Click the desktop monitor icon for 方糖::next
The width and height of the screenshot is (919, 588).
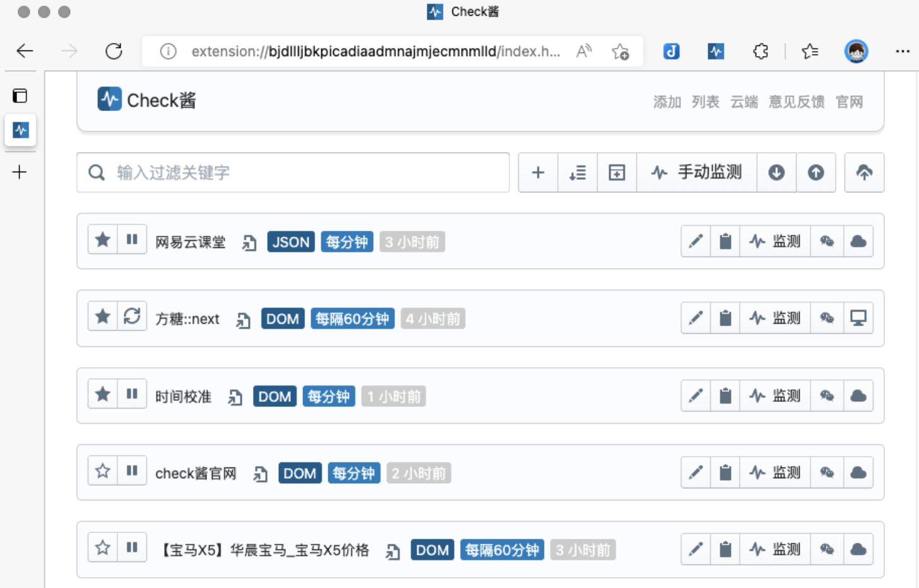(x=858, y=318)
